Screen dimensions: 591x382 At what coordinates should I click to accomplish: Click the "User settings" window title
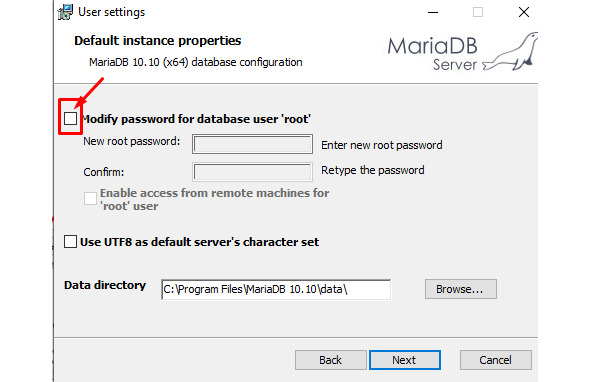click(x=112, y=12)
